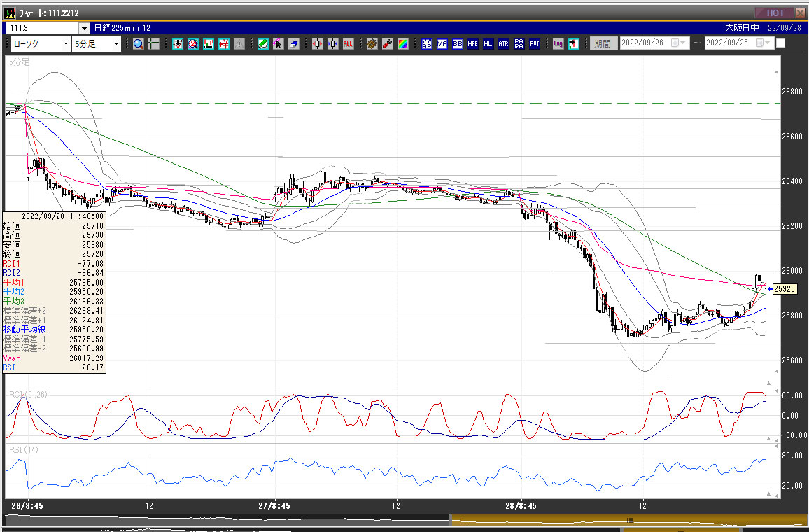Image resolution: width=809 pixels, height=532 pixels.
Task: Select the arrow pointer line tool
Action: point(278,44)
